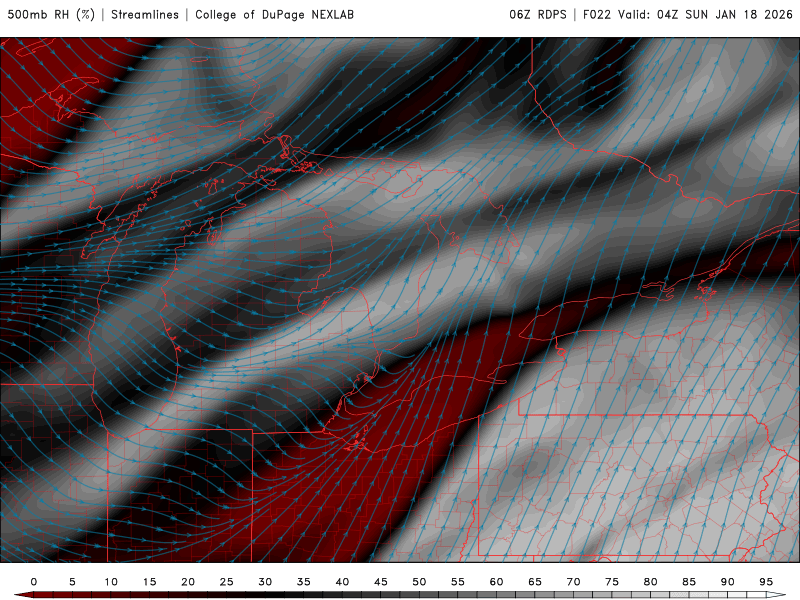
Task: Click the '10' value on color scale
Action: 111,582
